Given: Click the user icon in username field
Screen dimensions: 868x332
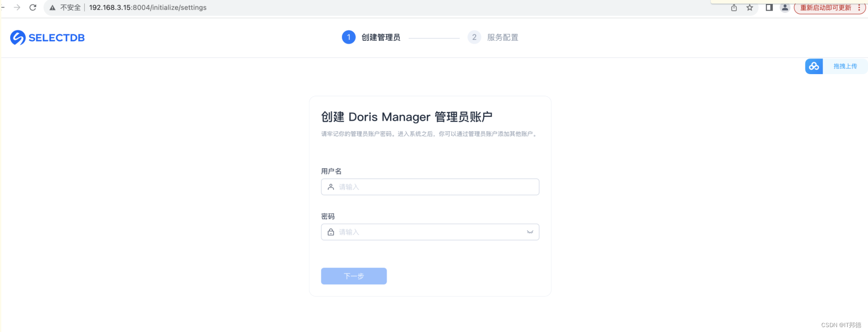Looking at the screenshot, I should pos(331,187).
